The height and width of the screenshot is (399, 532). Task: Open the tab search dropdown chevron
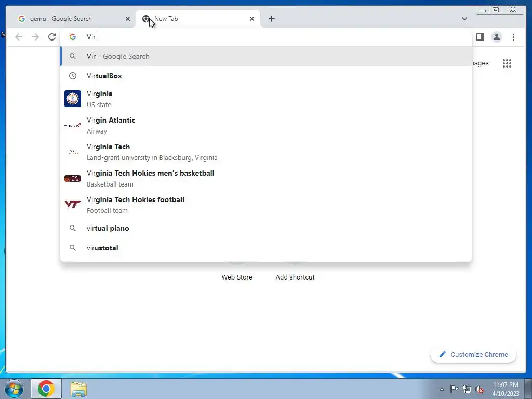click(x=464, y=19)
